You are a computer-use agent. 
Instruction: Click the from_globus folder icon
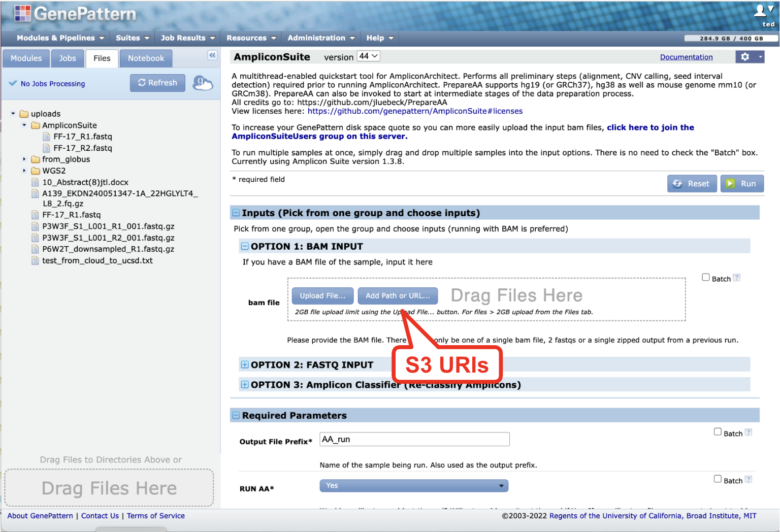click(x=35, y=159)
